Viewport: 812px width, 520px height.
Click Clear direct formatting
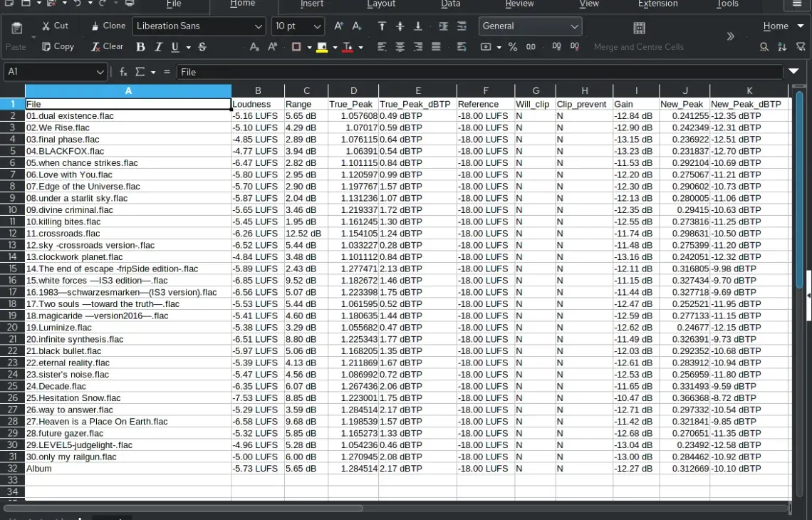(x=107, y=46)
